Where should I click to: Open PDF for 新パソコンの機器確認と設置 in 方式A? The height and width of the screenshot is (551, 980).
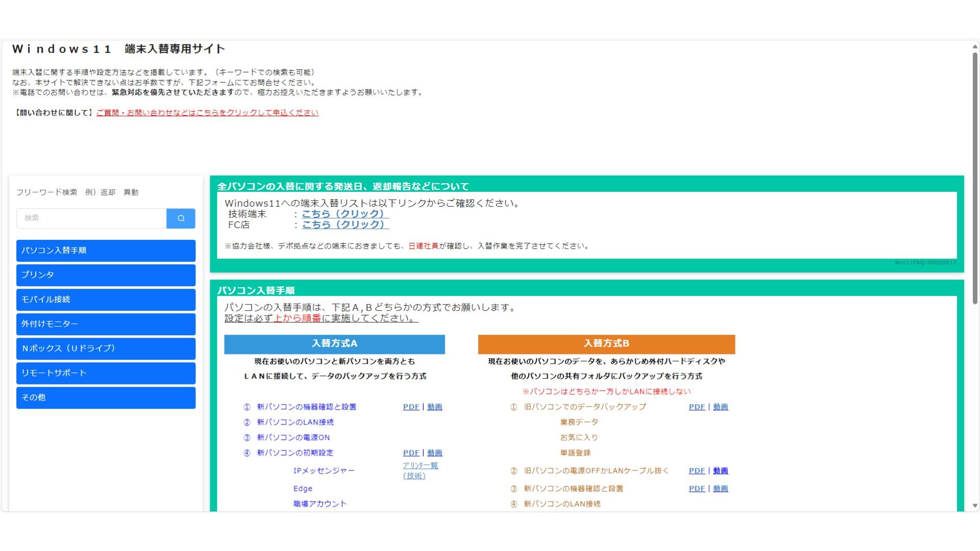[x=411, y=407]
